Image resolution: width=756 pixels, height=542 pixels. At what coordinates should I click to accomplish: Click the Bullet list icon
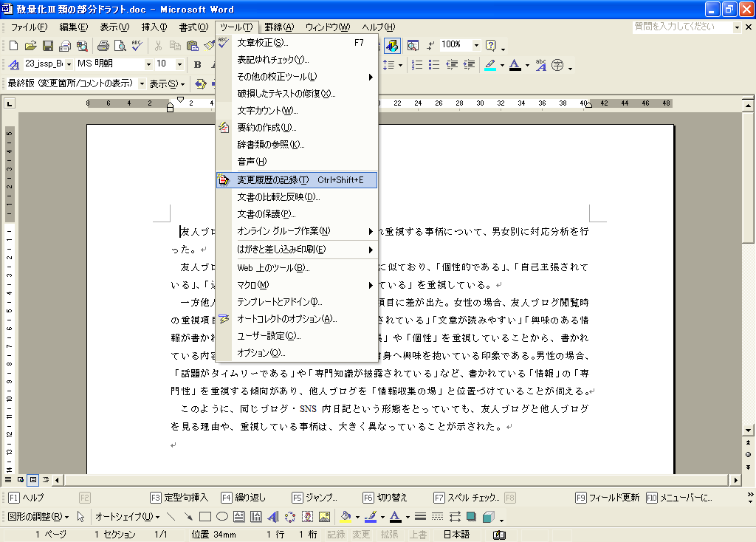[434, 65]
